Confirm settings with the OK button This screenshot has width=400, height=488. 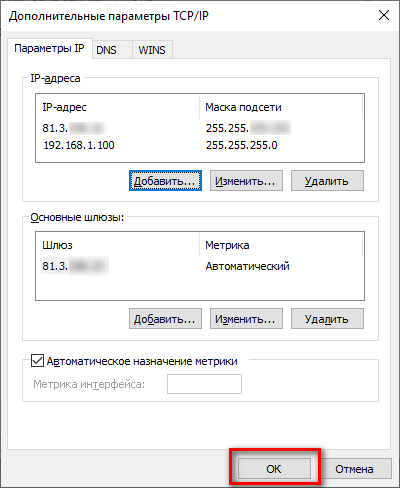[x=274, y=469]
